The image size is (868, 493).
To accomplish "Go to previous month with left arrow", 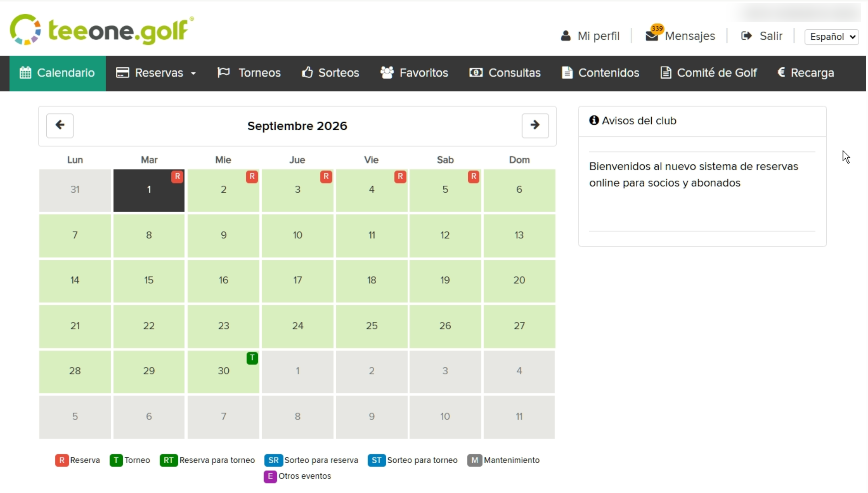I will (x=60, y=126).
